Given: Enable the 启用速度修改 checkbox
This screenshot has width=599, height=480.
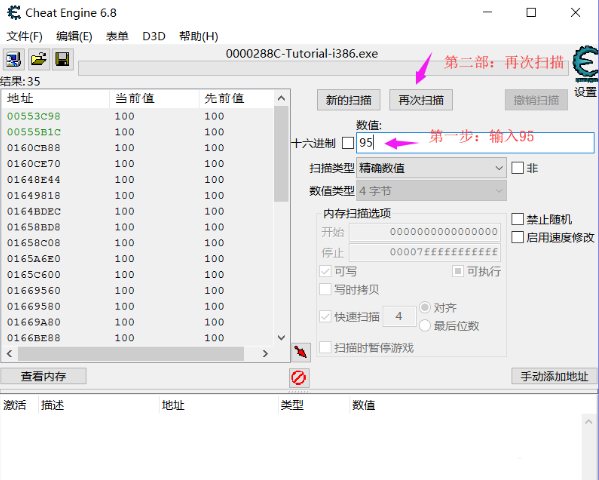Looking at the screenshot, I should [517, 237].
